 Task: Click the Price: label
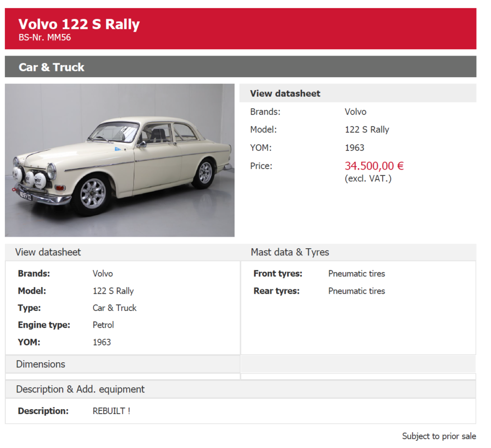261,166
